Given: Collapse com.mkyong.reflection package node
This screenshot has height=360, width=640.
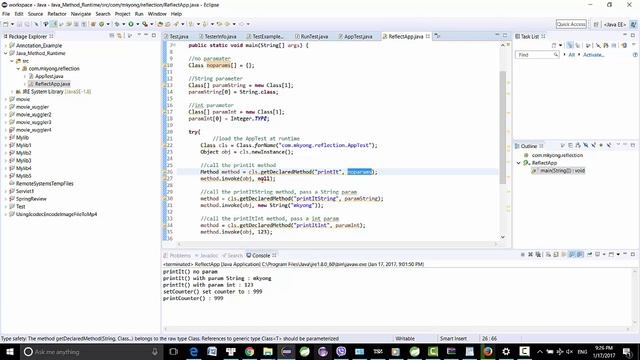Looking at the screenshot, I should pos(18,69).
